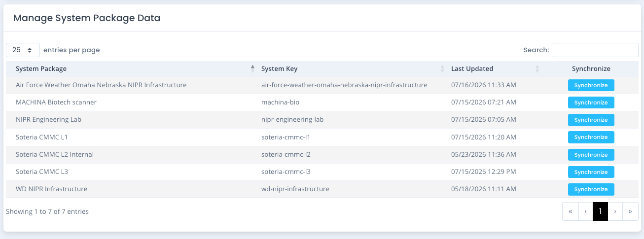Select NIPR Engineering Lab row name

(48, 119)
